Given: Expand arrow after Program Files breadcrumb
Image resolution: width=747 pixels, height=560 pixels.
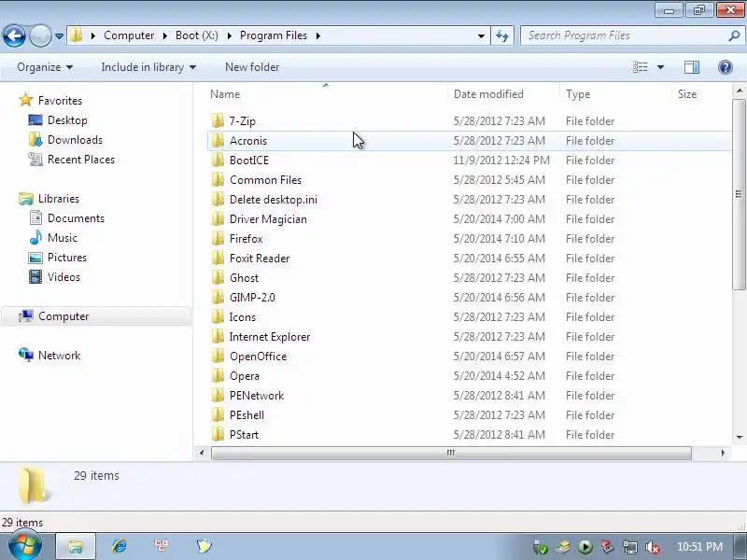Looking at the screenshot, I should click(318, 35).
